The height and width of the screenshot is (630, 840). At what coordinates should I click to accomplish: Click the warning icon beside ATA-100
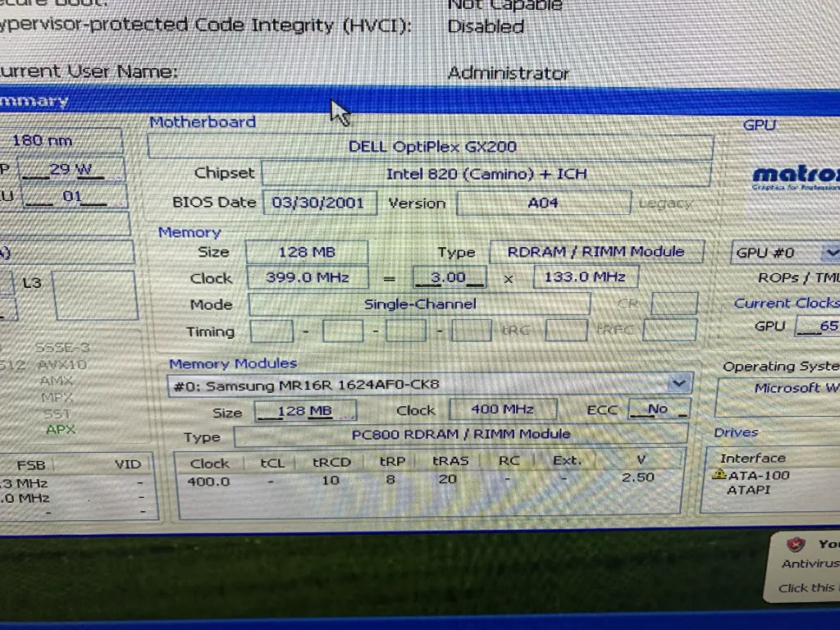pos(719,473)
